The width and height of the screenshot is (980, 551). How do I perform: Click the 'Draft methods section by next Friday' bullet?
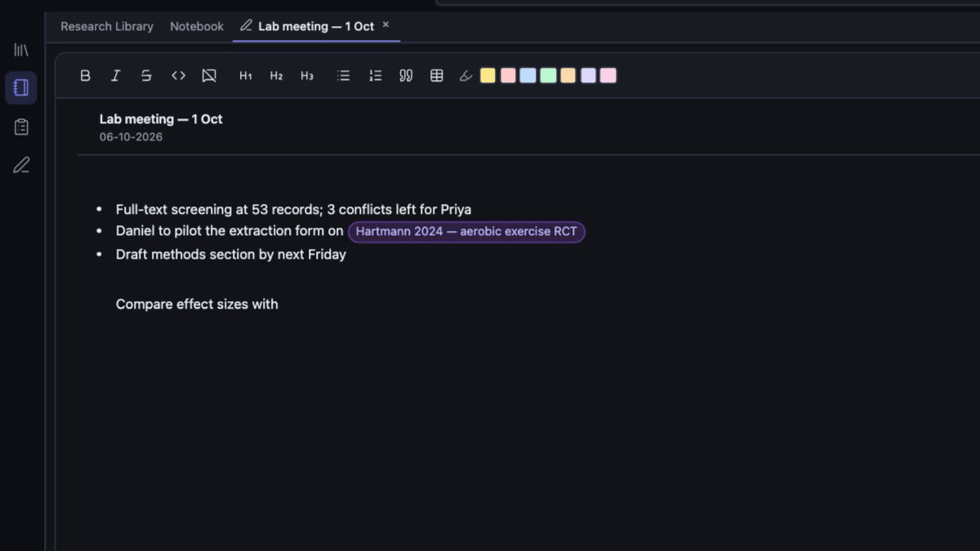[x=231, y=255]
